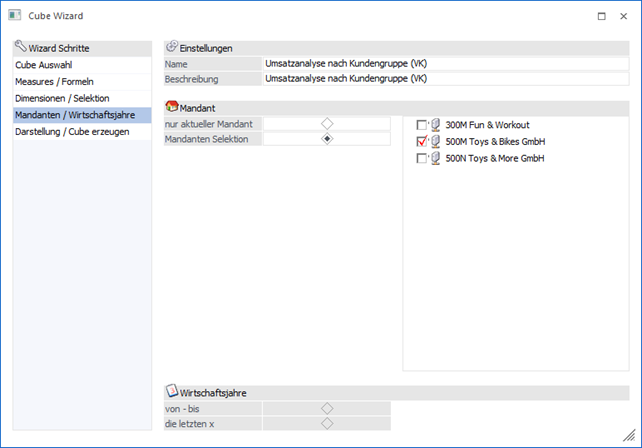Click the Wizard Schritte wrench icon
This screenshot has height=448, width=642.
pyautogui.click(x=21, y=47)
